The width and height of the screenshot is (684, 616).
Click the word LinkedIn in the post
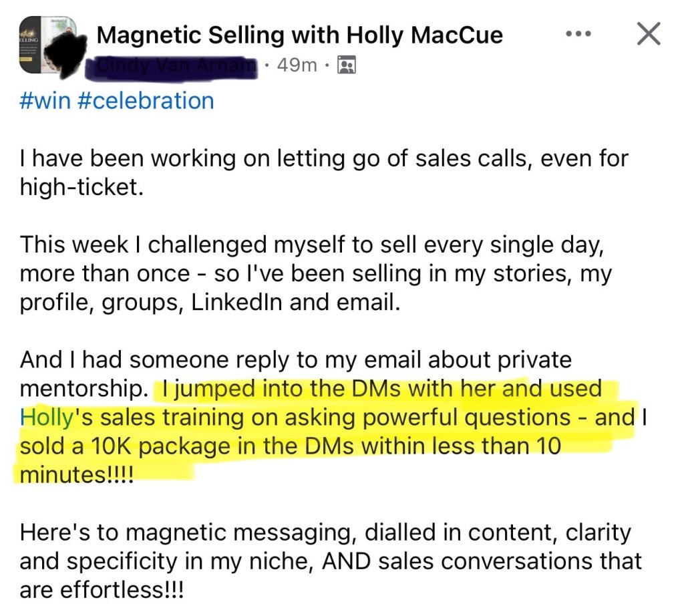[236, 302]
